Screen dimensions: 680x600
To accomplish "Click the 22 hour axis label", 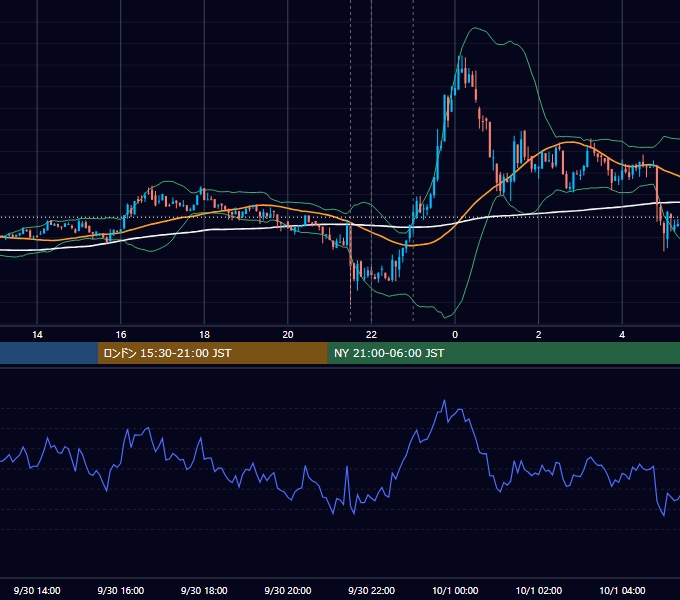I will click(x=372, y=335).
